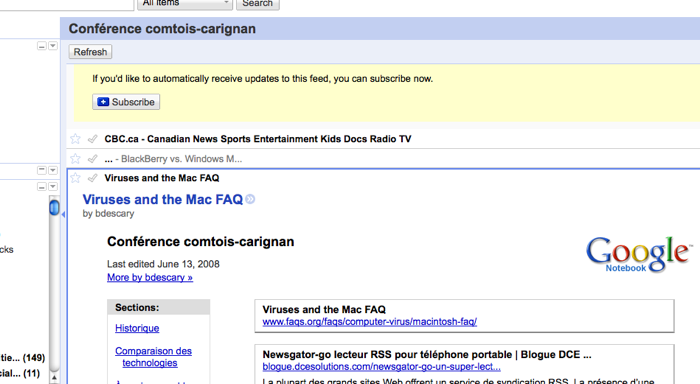700x384 pixels.
Task: Open the second sidebar section's dropdown arrow
Action: 53,170
